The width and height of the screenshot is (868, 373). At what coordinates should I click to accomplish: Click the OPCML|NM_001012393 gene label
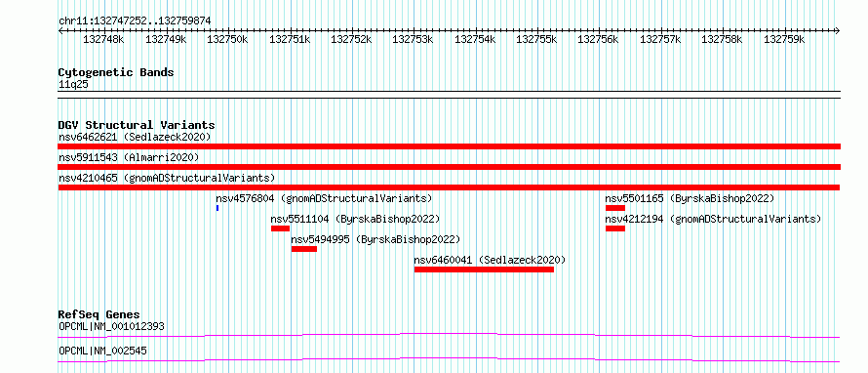click(x=112, y=326)
